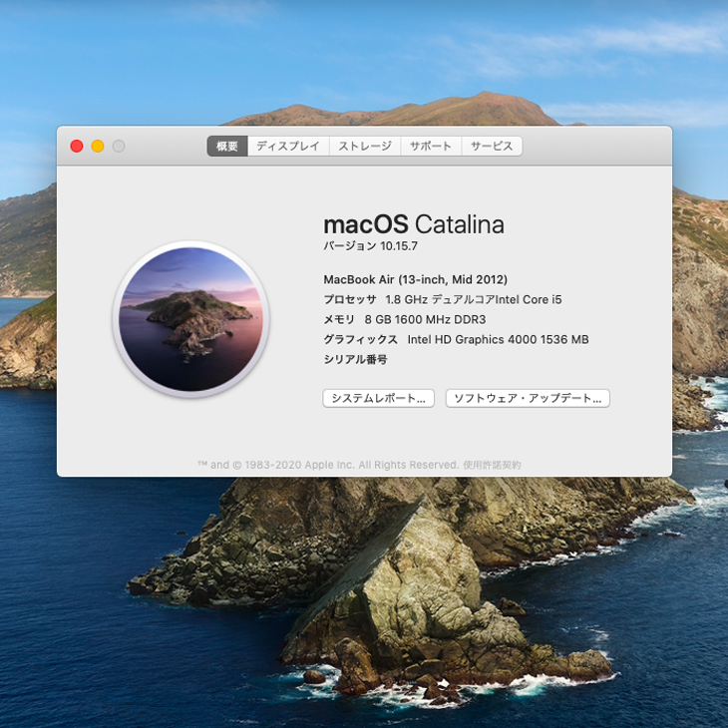
Task: Click Intel HD Graphics 4000 1536 MB value
Action: [x=499, y=339]
